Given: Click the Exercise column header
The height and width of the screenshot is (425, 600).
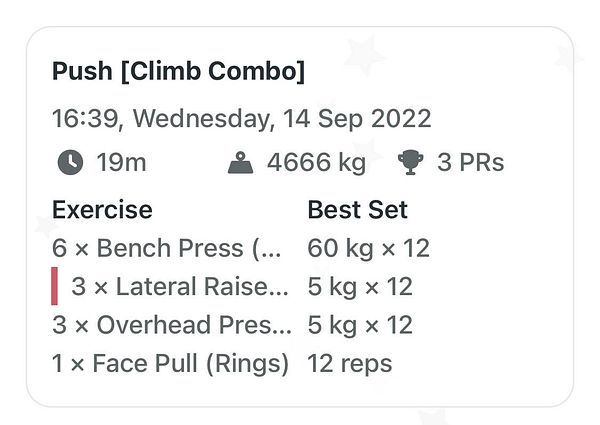Looking at the screenshot, I should [102, 210].
